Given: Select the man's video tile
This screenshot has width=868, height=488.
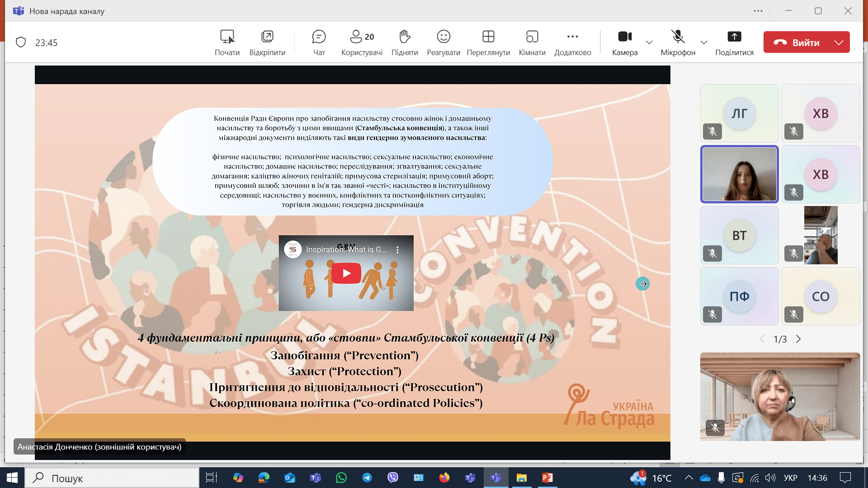Looking at the screenshot, I should (x=821, y=235).
